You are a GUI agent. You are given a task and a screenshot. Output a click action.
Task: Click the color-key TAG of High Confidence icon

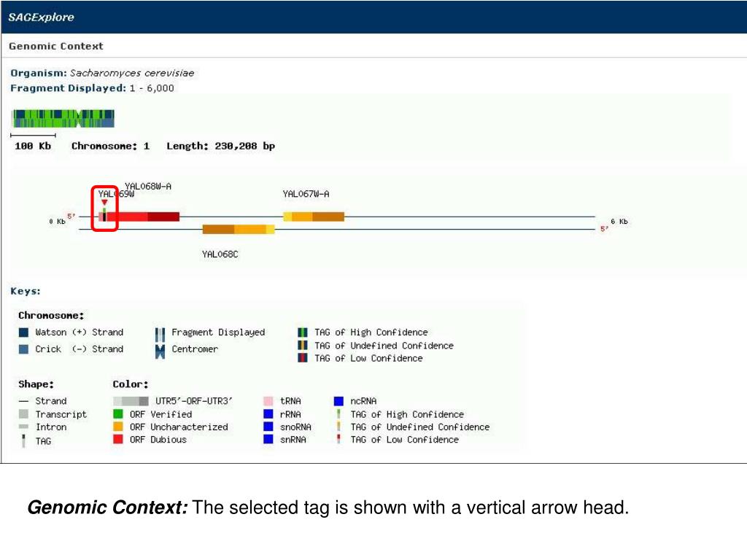click(338, 414)
